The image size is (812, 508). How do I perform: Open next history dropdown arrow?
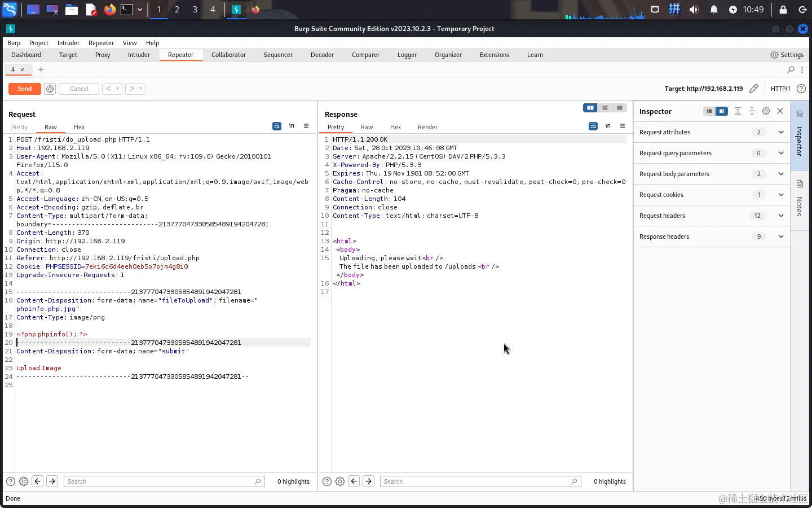click(141, 89)
